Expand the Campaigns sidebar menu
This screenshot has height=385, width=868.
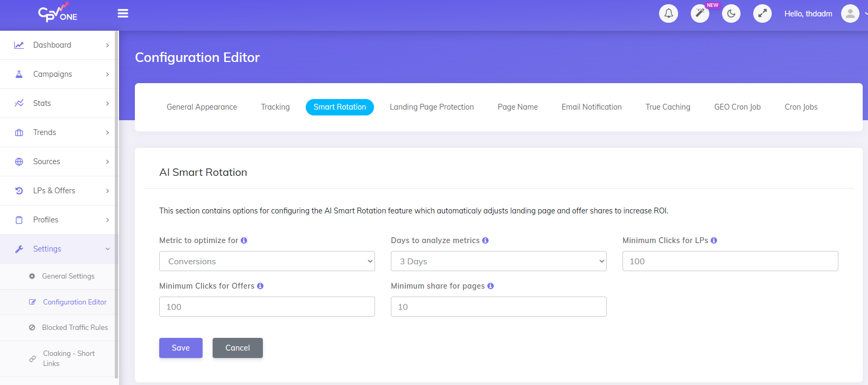pyautogui.click(x=58, y=74)
